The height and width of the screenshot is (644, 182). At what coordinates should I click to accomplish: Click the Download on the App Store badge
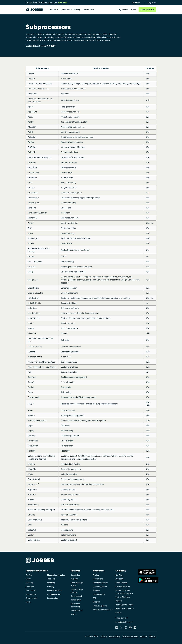(147, 572)
